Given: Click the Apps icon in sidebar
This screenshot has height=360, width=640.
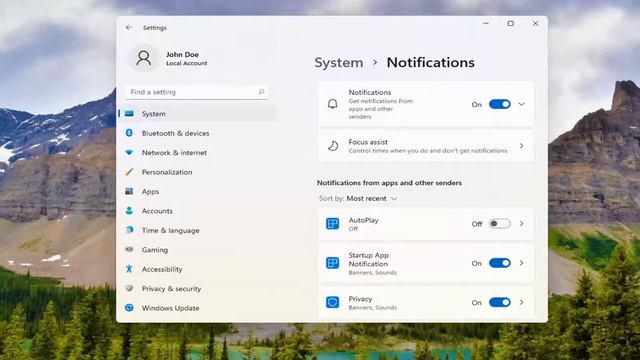Looking at the screenshot, I should 129,191.
